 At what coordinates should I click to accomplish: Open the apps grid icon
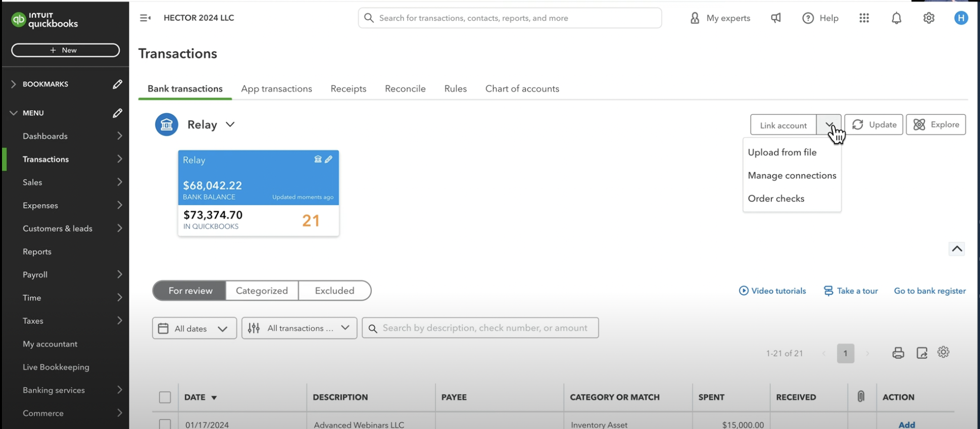[864, 18]
